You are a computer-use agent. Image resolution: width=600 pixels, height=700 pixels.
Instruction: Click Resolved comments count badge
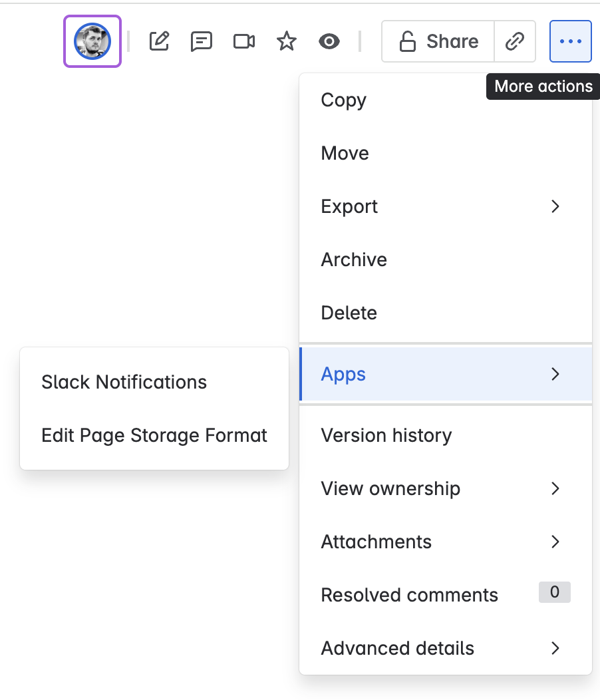point(555,592)
